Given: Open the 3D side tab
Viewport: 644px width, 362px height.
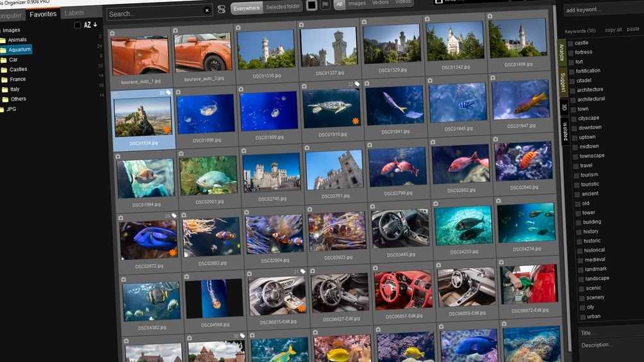Looking at the screenshot, I should tap(565, 107).
